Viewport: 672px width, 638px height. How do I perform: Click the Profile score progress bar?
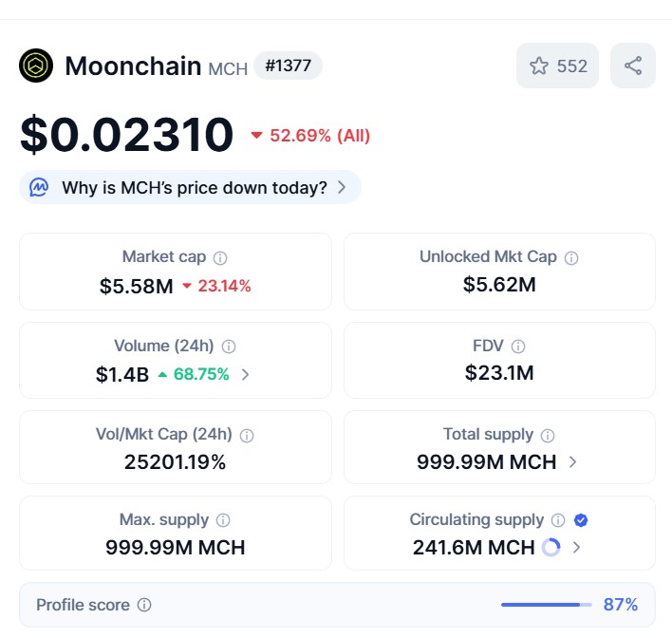[x=547, y=605]
